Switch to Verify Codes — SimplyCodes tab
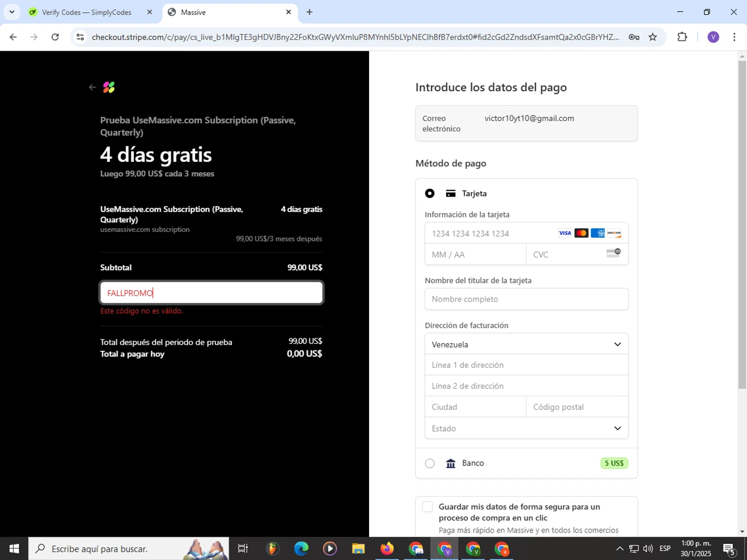The image size is (747, 560). click(x=87, y=12)
